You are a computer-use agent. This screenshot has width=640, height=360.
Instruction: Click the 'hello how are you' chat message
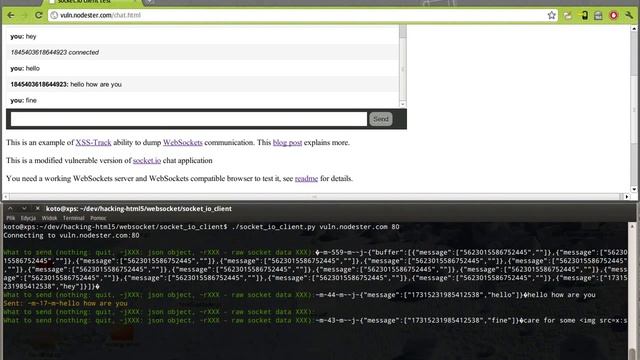pyautogui.click(x=66, y=84)
